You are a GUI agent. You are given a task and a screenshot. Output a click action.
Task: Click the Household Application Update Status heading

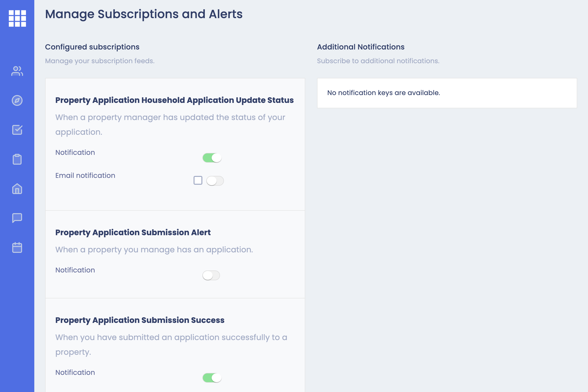click(174, 100)
